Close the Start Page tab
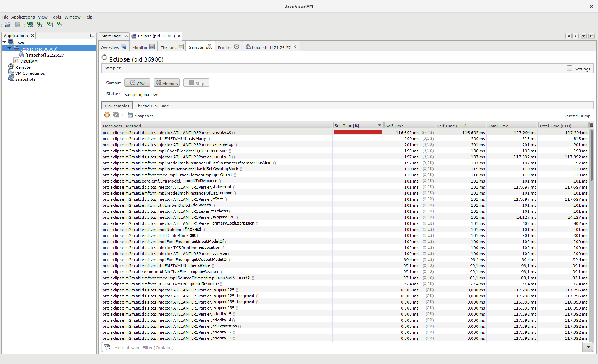598x364 pixels. [x=126, y=36]
